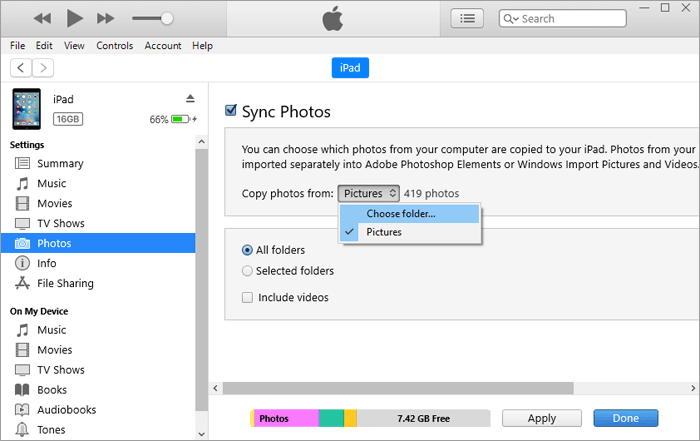Click the Apply button
This screenshot has width=700, height=441.
[x=542, y=418]
